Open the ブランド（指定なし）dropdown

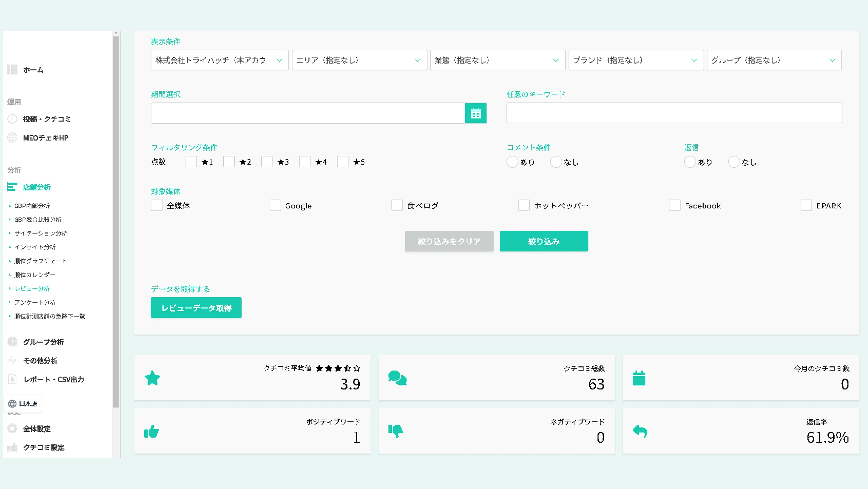click(x=636, y=60)
